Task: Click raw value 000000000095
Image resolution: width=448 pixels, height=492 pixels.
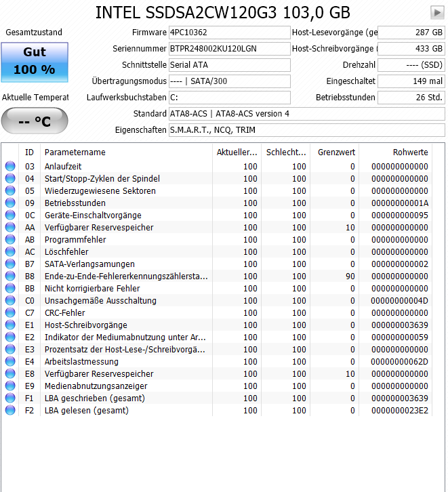Action: pyautogui.click(x=400, y=216)
